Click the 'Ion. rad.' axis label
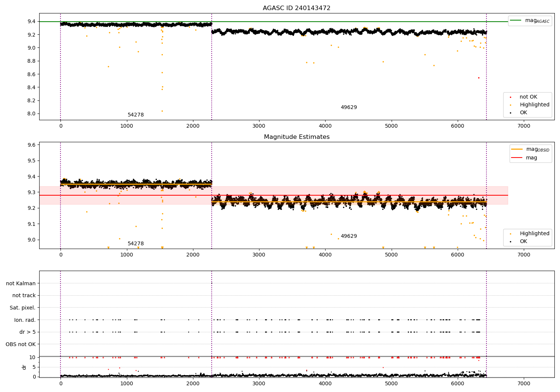 point(25,320)
